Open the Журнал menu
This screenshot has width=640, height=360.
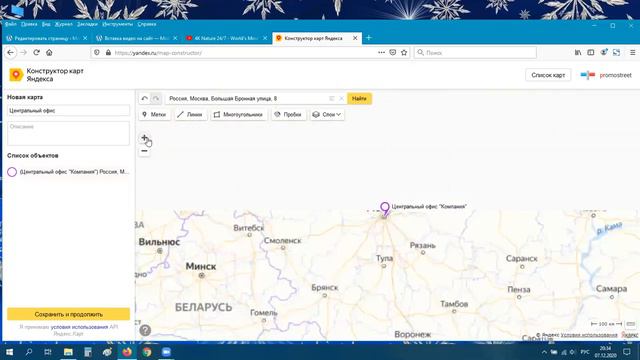point(64,24)
